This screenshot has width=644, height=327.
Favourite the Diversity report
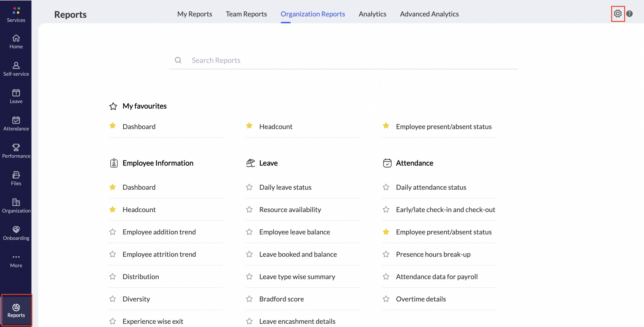coord(112,299)
